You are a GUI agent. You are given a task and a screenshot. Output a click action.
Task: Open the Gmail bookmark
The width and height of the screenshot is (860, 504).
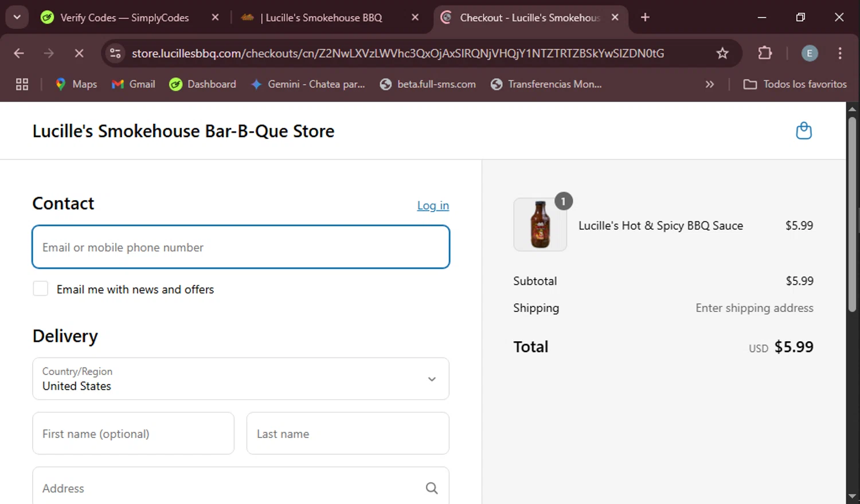134,84
